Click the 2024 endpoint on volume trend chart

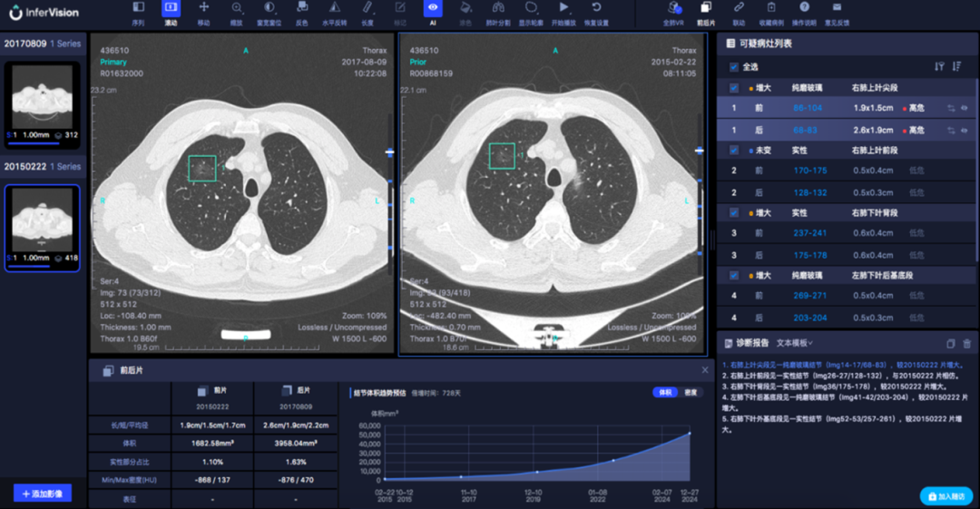690,433
